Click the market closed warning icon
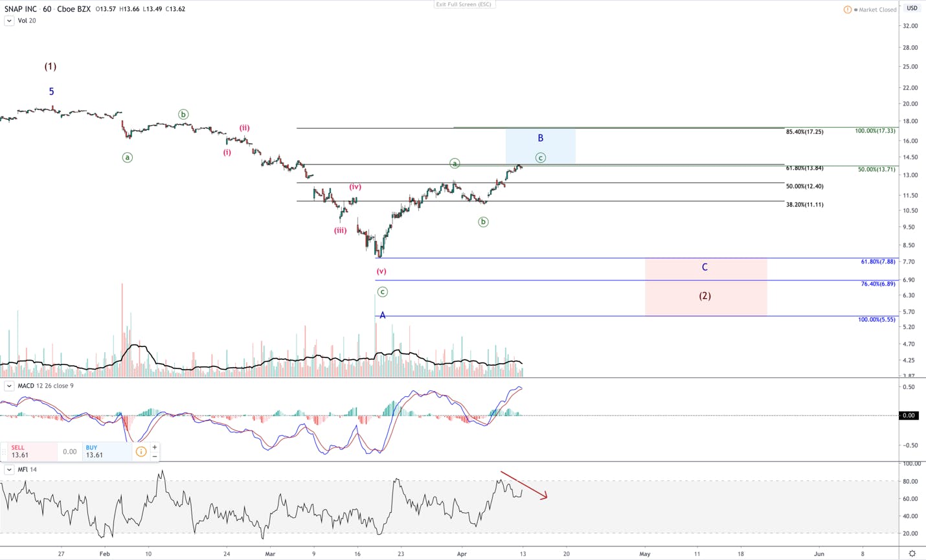This screenshot has height=560, width=926. 847,9
